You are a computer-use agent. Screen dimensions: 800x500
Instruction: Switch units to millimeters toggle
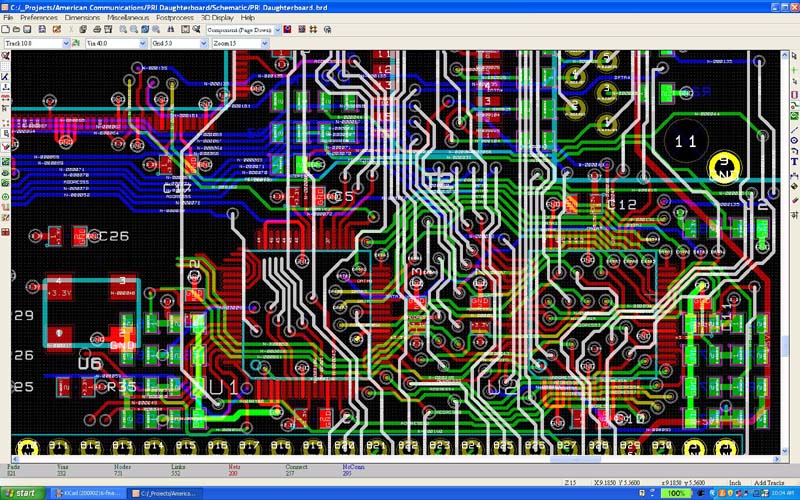point(5,98)
